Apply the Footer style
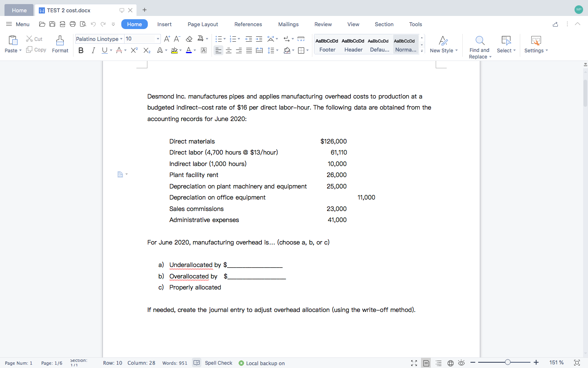The height and width of the screenshot is (368, 588). pos(327,45)
